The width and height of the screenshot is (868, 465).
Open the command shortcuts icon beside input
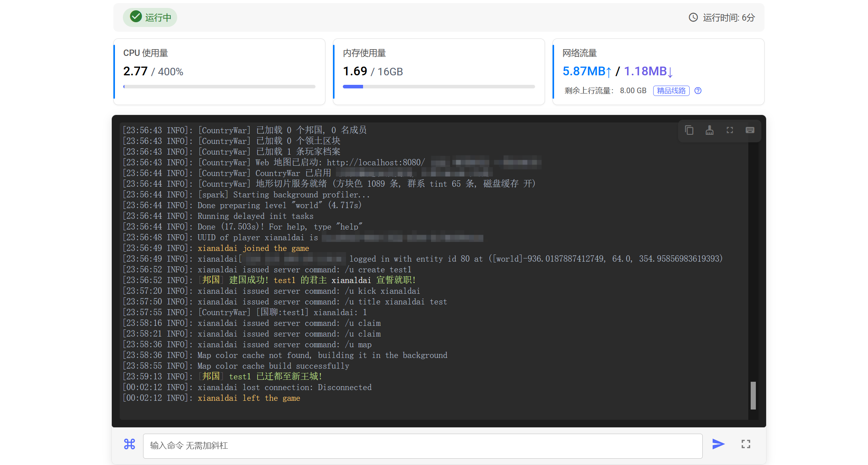point(130,444)
